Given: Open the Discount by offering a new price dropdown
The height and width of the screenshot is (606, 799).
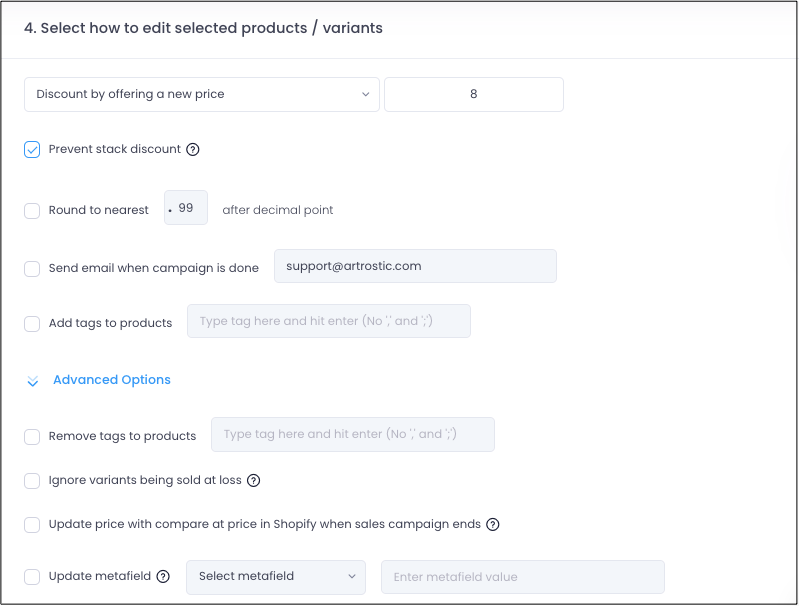Looking at the screenshot, I should pos(202,94).
